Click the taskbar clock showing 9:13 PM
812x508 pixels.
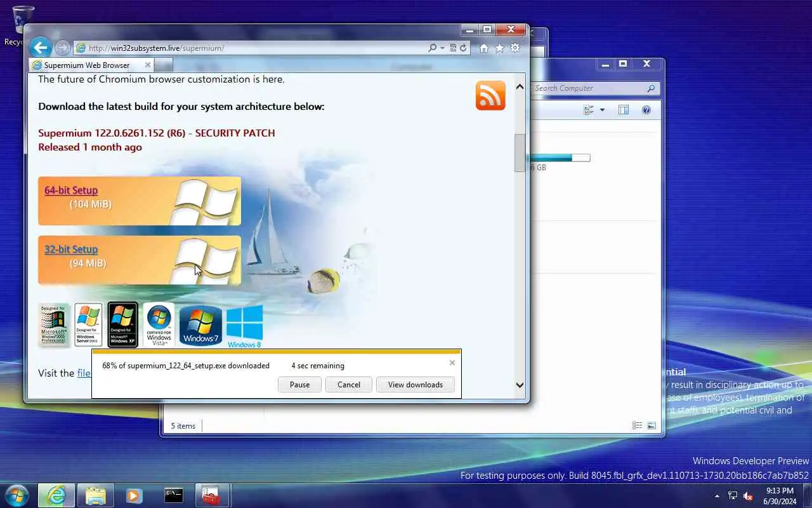(x=780, y=496)
